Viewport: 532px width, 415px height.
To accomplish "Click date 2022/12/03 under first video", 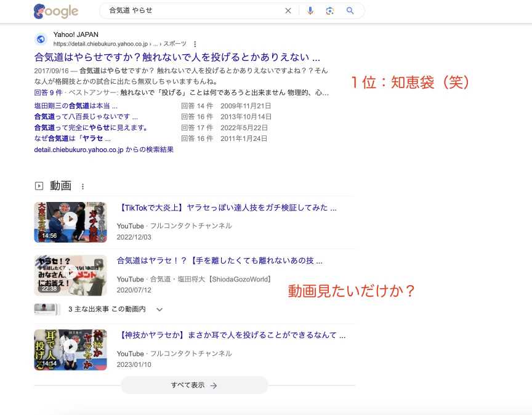I will [134, 237].
